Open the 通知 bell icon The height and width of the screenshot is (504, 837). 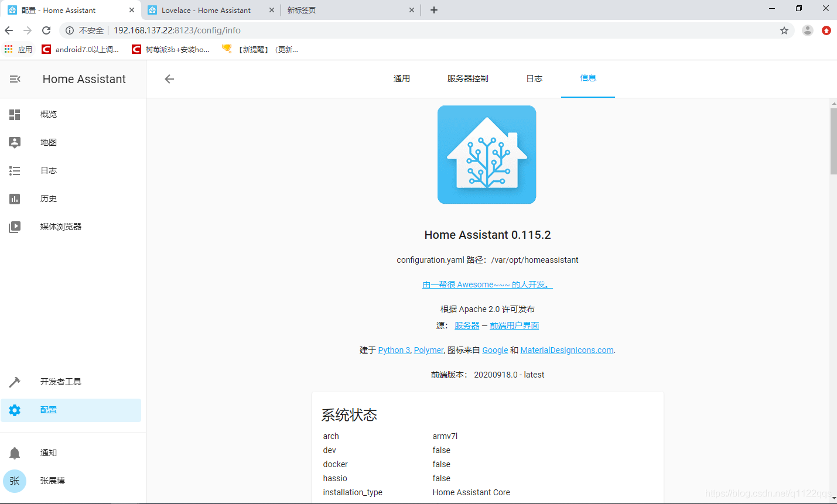(x=15, y=452)
